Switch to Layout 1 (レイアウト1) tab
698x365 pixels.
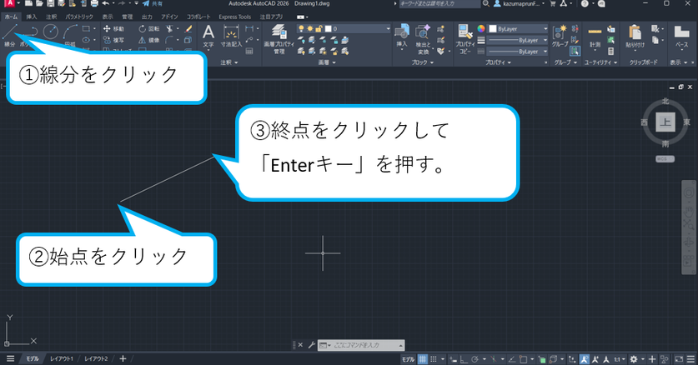pyautogui.click(x=61, y=359)
